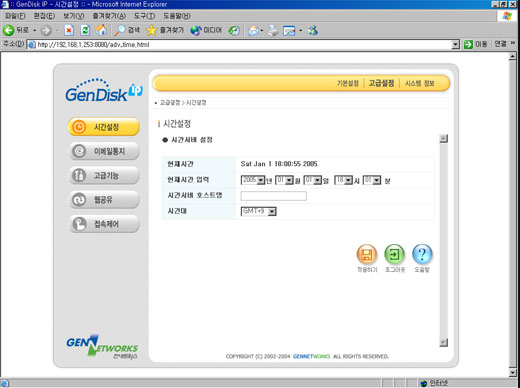Switch to the 시스템 정보 tab
This screenshot has height=388, width=520.
(420, 83)
